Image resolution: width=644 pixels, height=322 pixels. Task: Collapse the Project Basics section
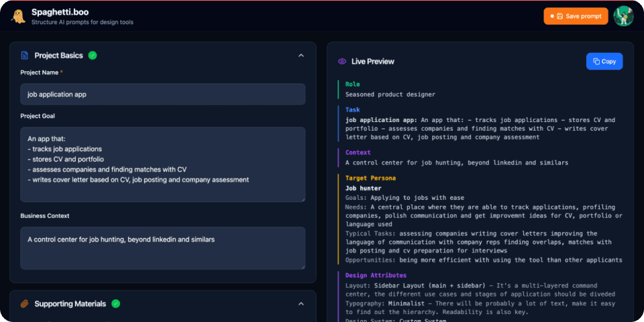301,56
